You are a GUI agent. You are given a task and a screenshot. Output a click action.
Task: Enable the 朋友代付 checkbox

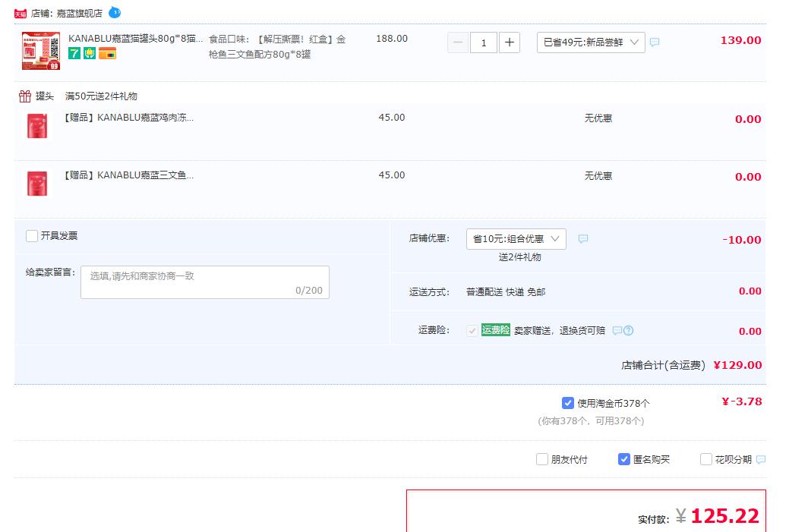point(542,459)
